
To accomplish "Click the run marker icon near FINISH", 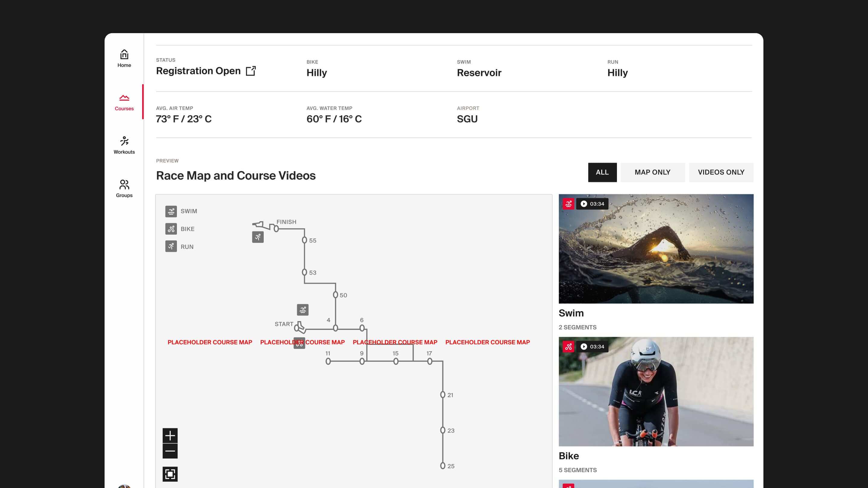I will 258,237.
